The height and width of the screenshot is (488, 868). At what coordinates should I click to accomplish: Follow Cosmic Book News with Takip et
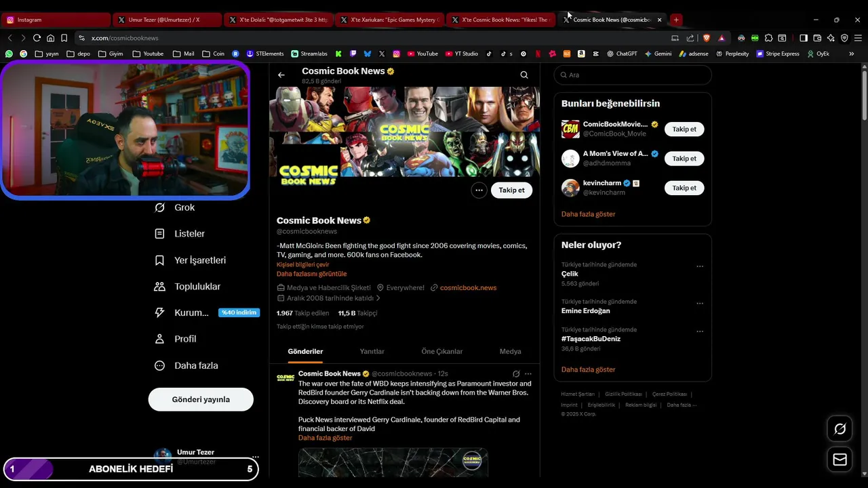pyautogui.click(x=512, y=190)
